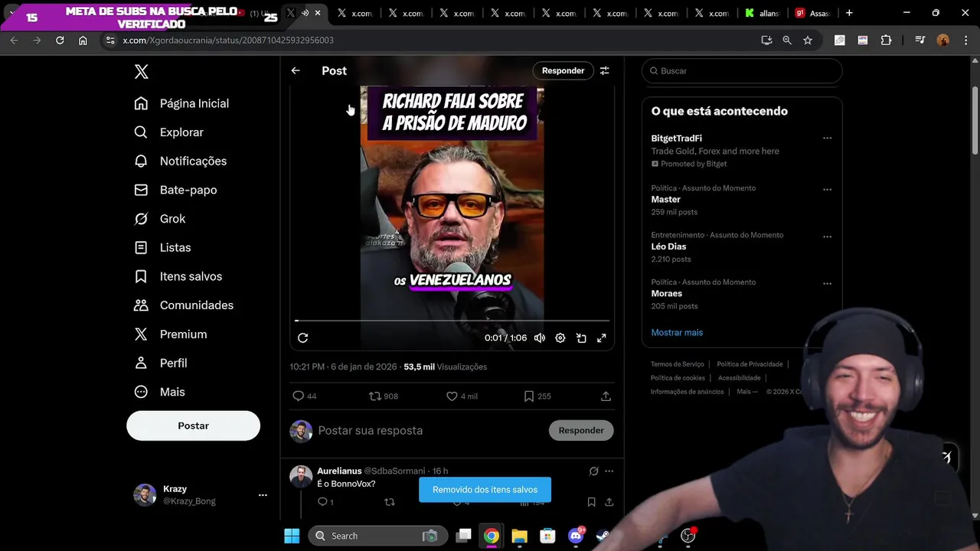This screenshot has width=980, height=551.
Task: Enter video fullscreen mode
Action: point(602,337)
